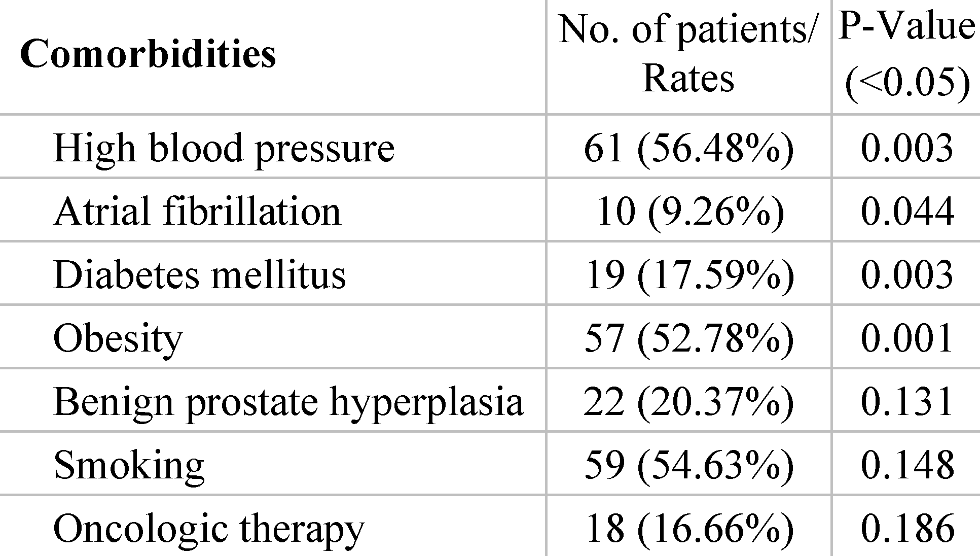Click the 19 (17.59%) cell

[x=688, y=274]
